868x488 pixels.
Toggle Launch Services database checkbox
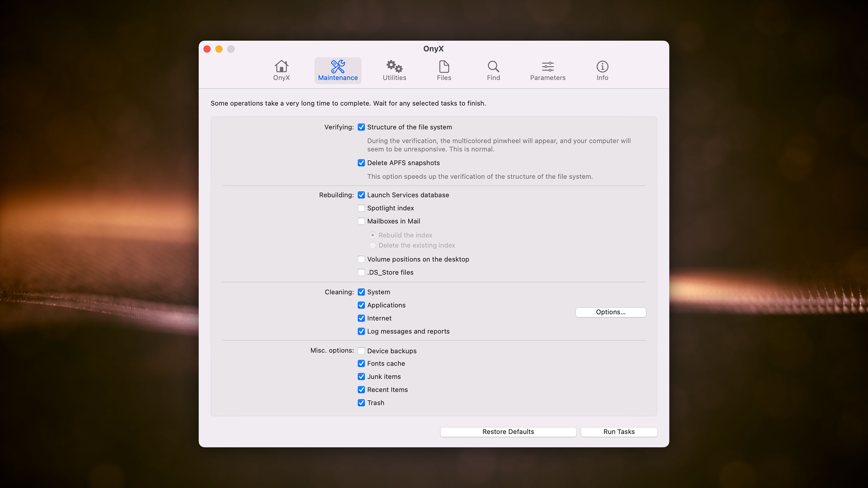point(361,195)
